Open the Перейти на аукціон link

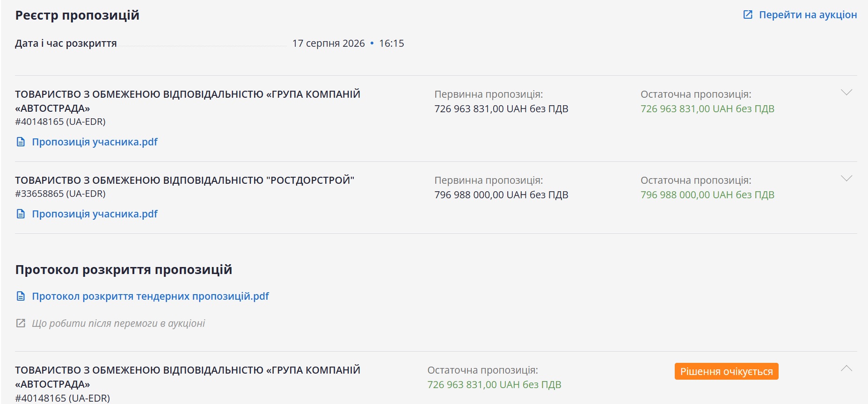808,15
